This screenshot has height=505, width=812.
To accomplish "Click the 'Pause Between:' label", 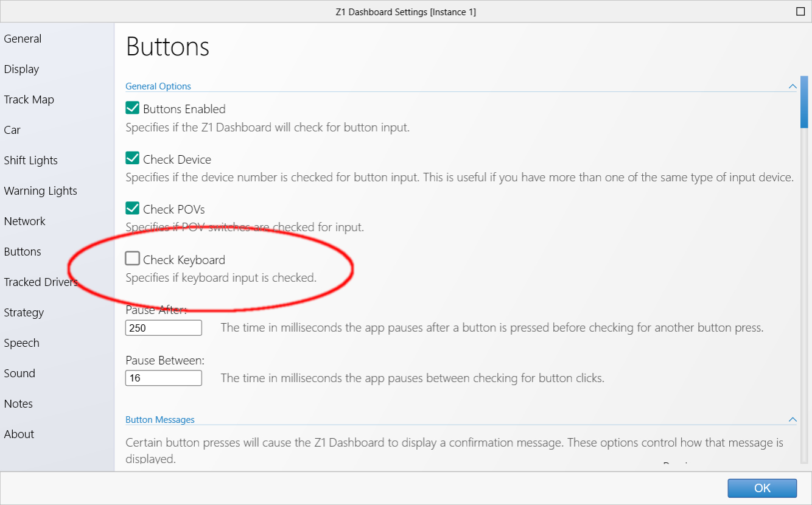I will (165, 360).
